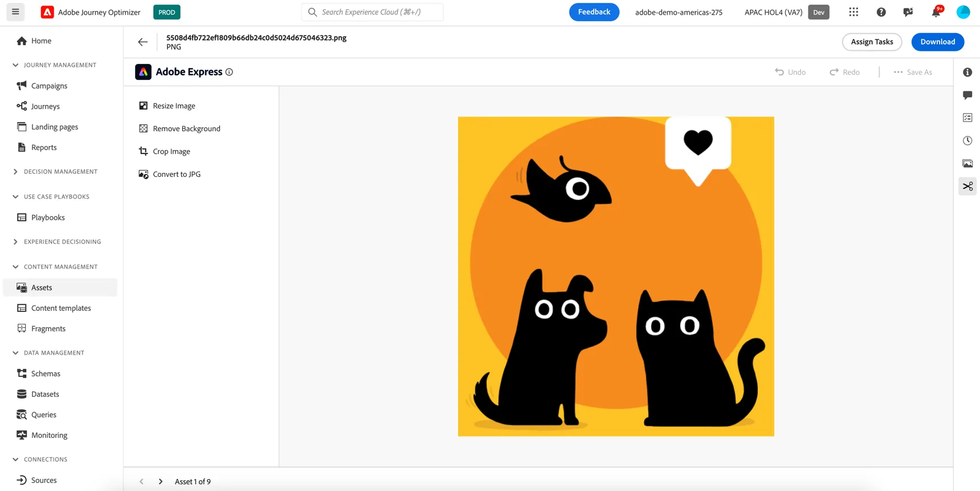Show Adobe Express info tooltip icon
Viewport: 980px width, 491px height.
click(229, 72)
